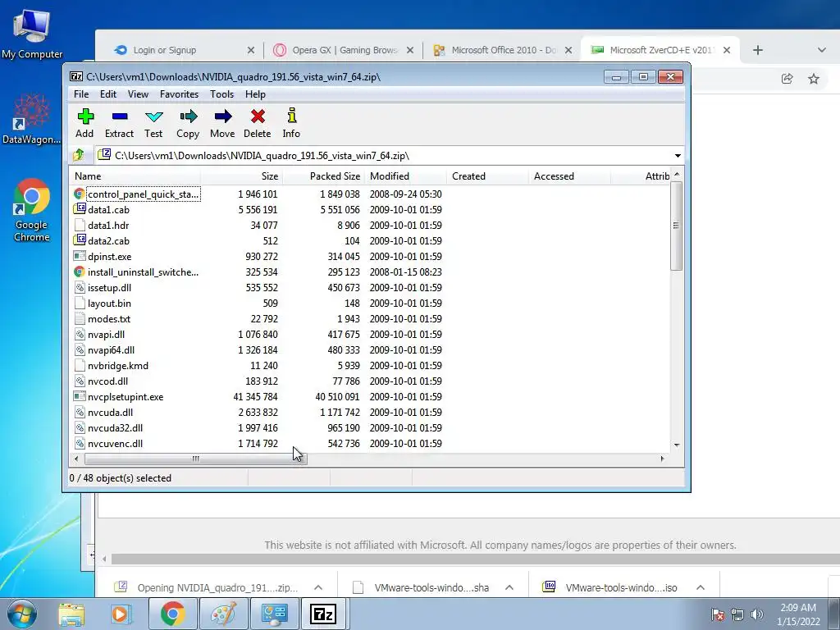Sort by Size column header

coord(242,176)
